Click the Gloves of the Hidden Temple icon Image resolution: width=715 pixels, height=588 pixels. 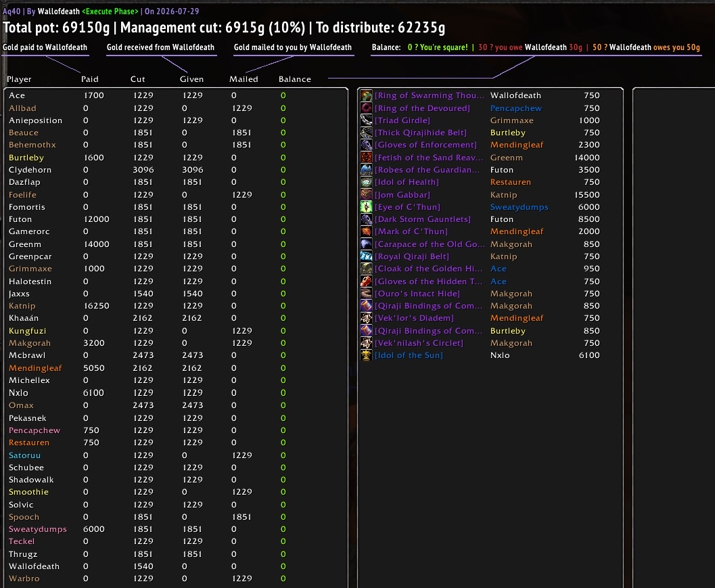pos(366,281)
